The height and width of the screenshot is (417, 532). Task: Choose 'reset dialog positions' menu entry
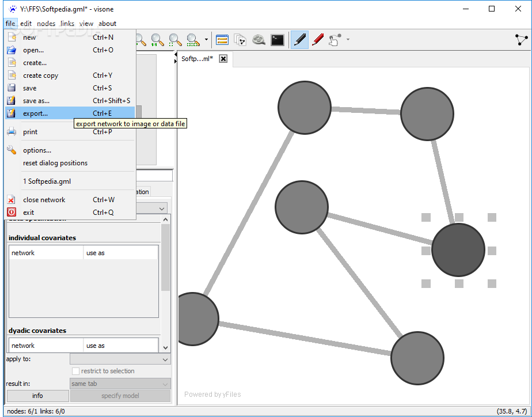pos(70,163)
